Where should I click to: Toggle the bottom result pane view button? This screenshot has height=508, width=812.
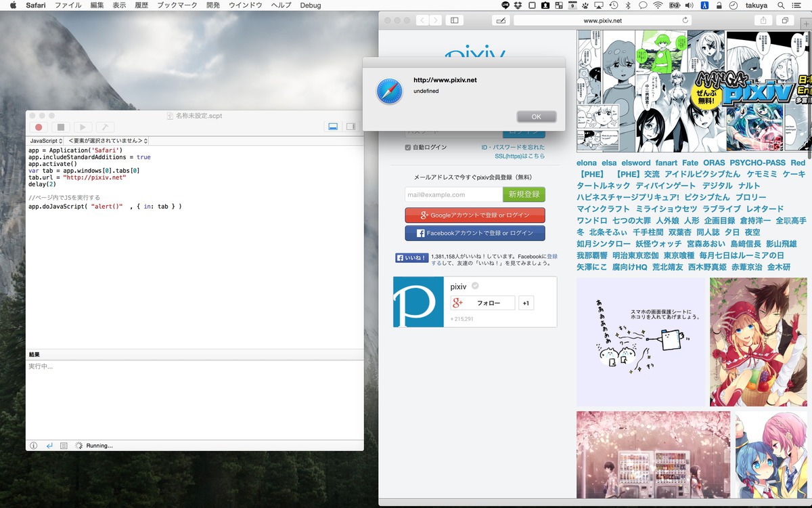click(333, 127)
